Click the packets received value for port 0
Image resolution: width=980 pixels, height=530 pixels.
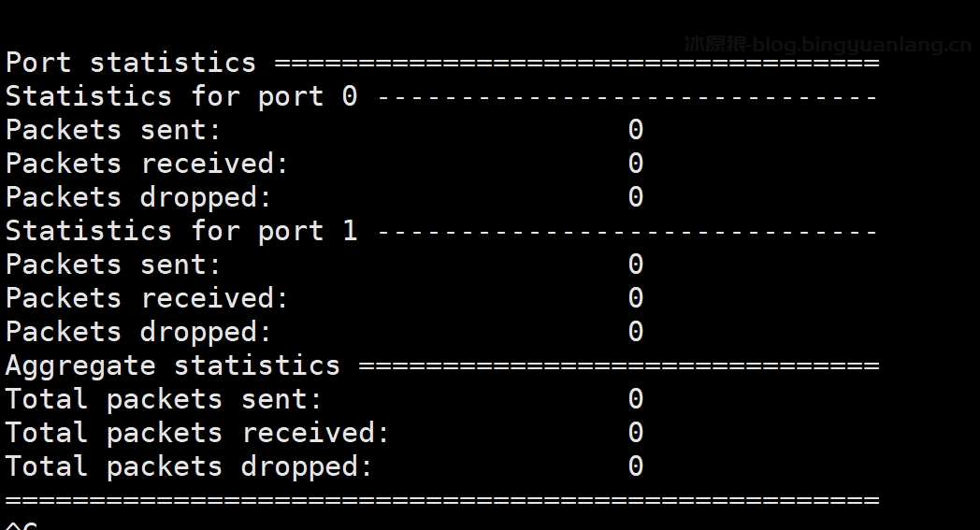tap(636, 164)
